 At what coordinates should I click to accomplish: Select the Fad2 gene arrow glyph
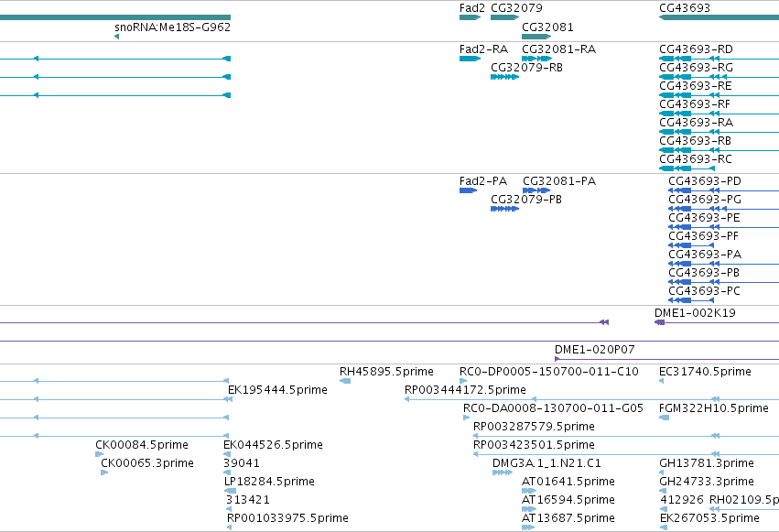470,17
